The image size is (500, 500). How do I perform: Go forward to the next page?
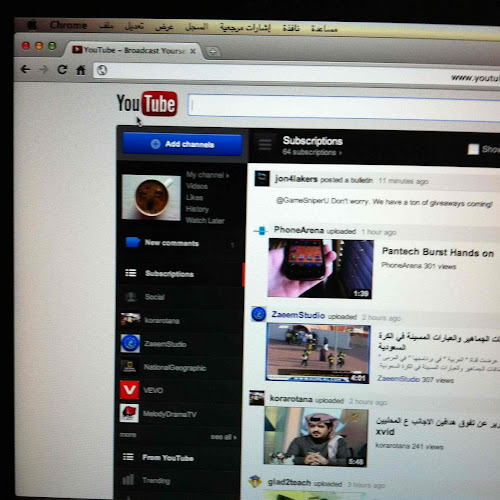(x=43, y=69)
